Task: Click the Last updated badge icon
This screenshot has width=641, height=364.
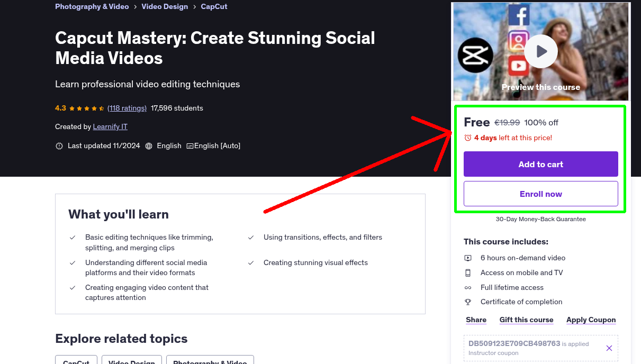Action: coord(59,146)
